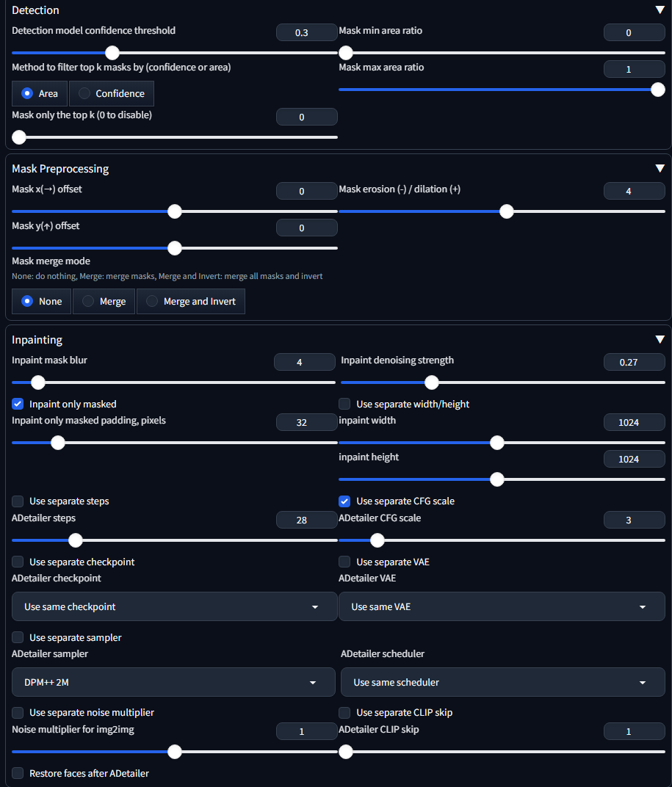
Task: Click the ADetailer CLIP skip value field
Action: [634, 730]
